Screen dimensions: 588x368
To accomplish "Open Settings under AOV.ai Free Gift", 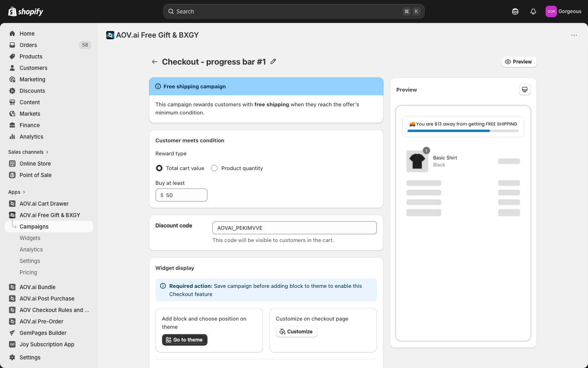I will pos(49,261).
